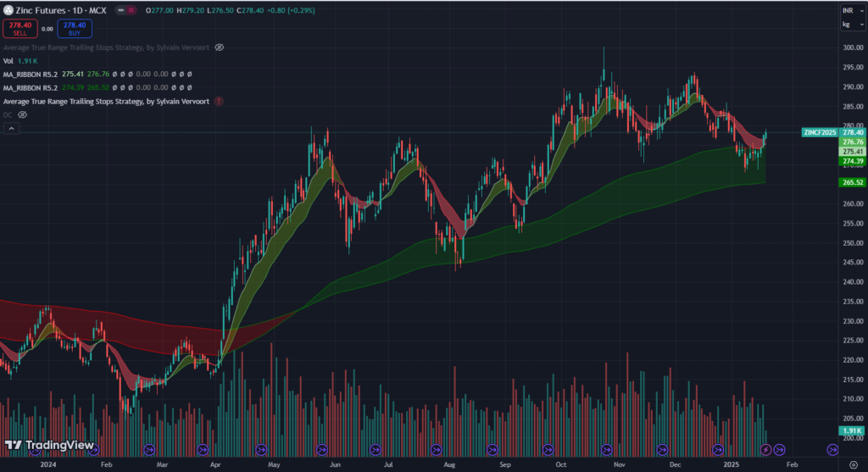This screenshot has height=472, width=868.
Task: Click the 1.91 K volume scale tag
Action: tap(853, 430)
